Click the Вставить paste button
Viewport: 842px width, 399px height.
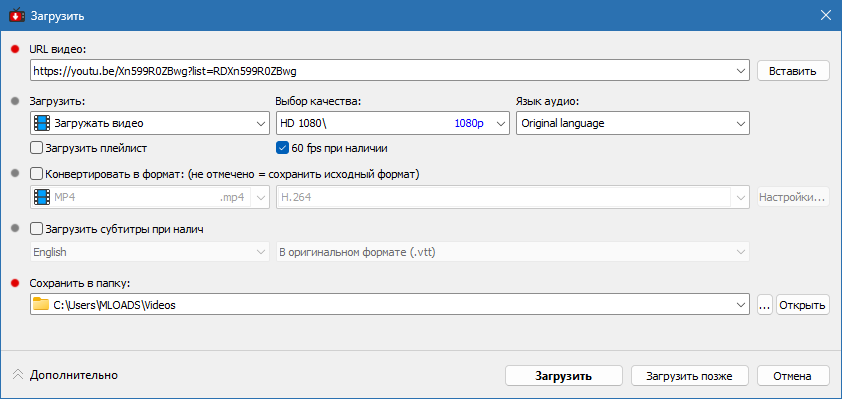coord(793,70)
